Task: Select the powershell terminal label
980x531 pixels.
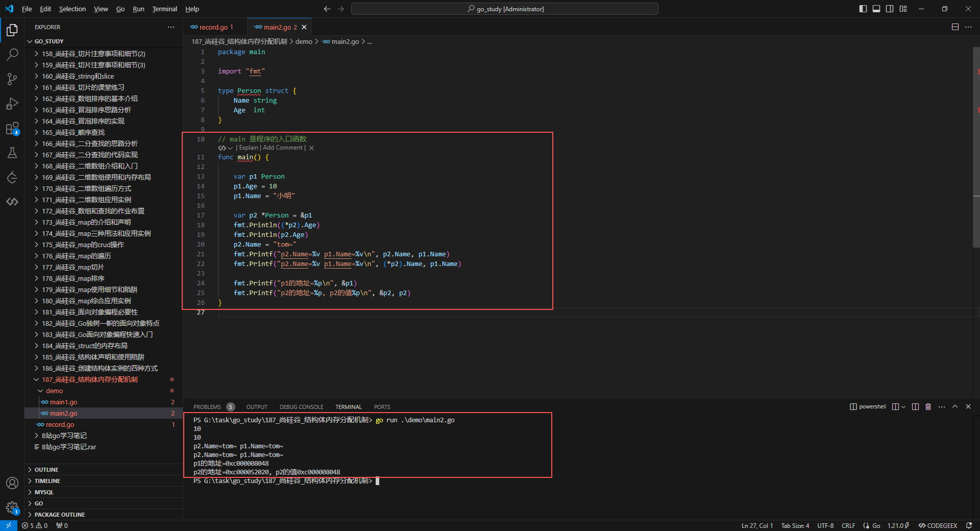Action: point(868,407)
